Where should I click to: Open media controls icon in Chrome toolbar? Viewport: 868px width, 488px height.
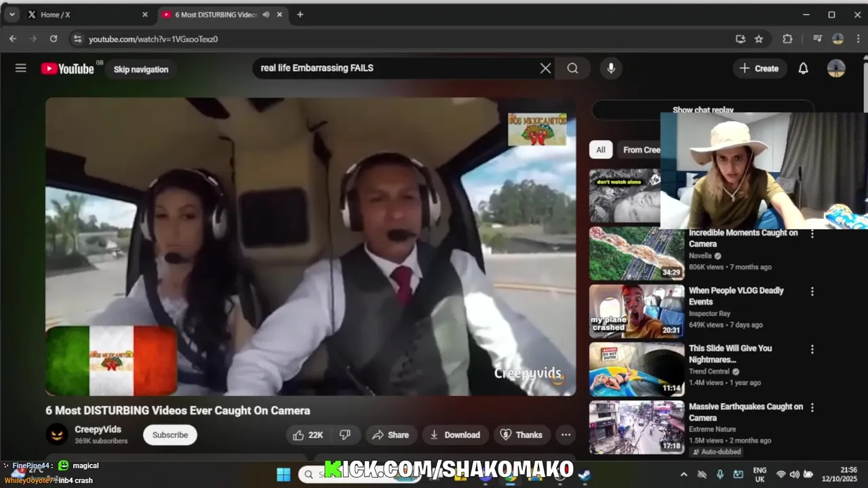(817, 39)
